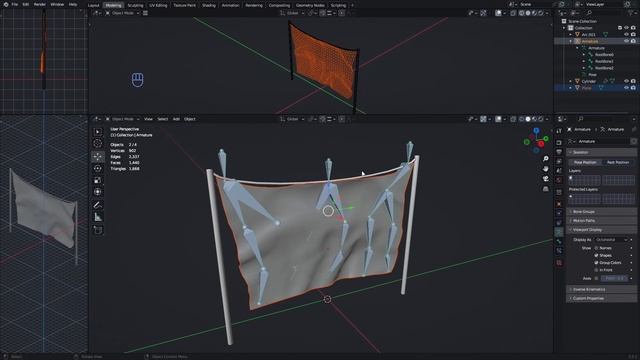Select the Cursor tool

[x=98, y=143]
